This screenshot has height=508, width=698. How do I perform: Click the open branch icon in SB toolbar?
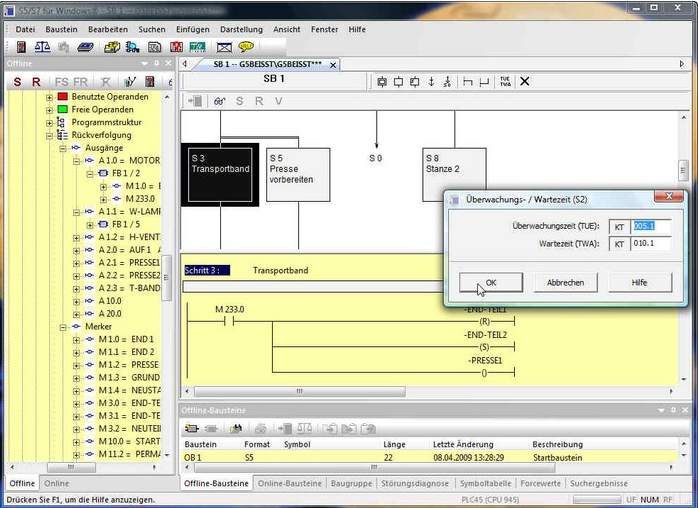coord(467,81)
